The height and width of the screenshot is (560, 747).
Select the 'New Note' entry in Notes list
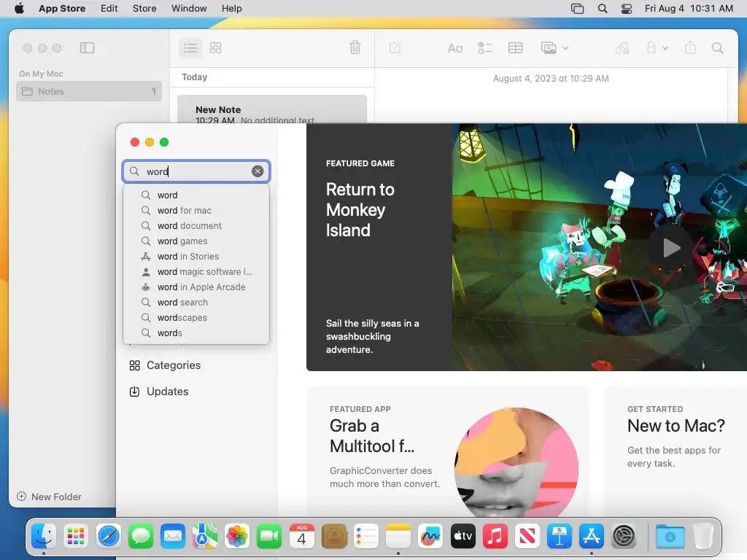tap(272, 109)
